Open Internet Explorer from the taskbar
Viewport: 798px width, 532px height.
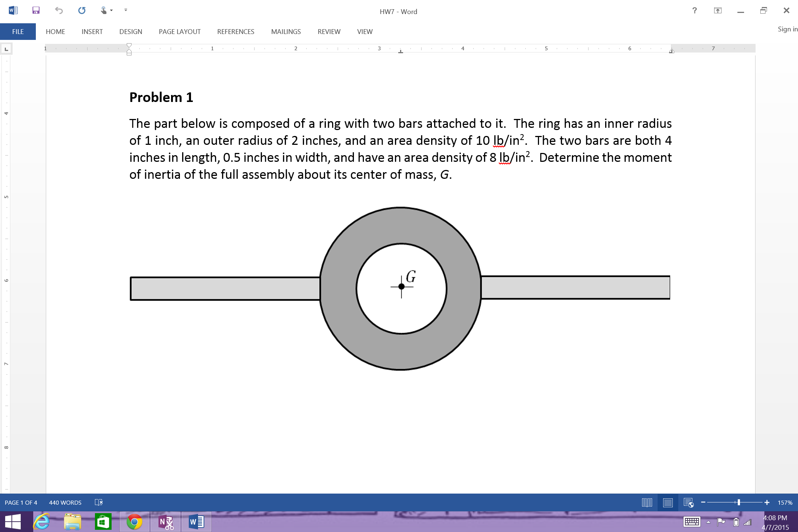click(x=42, y=522)
